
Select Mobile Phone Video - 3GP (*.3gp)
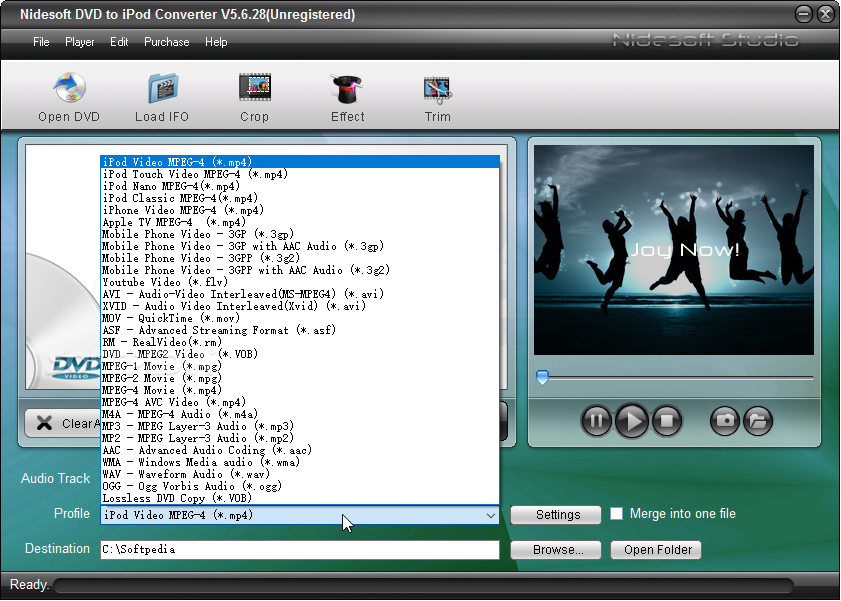(x=300, y=234)
